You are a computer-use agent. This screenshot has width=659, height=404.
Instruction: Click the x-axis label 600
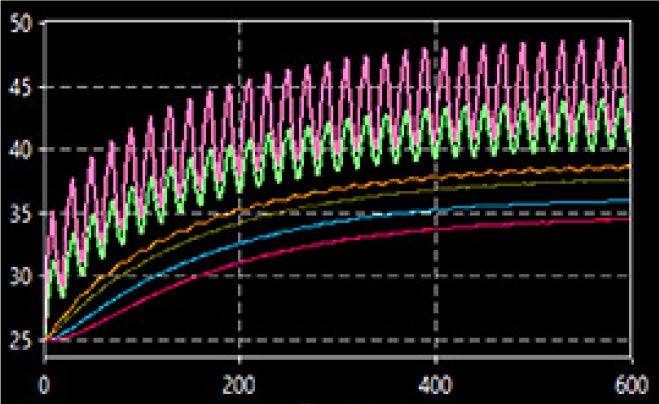631,384
